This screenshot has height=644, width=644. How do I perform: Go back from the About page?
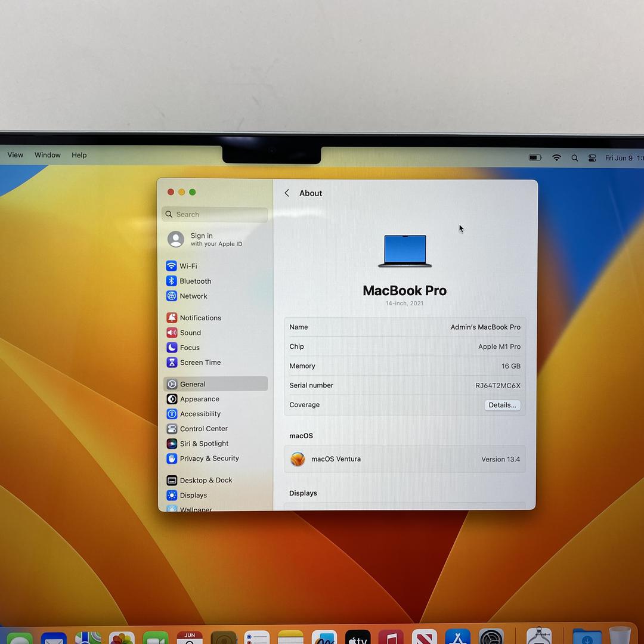[287, 193]
